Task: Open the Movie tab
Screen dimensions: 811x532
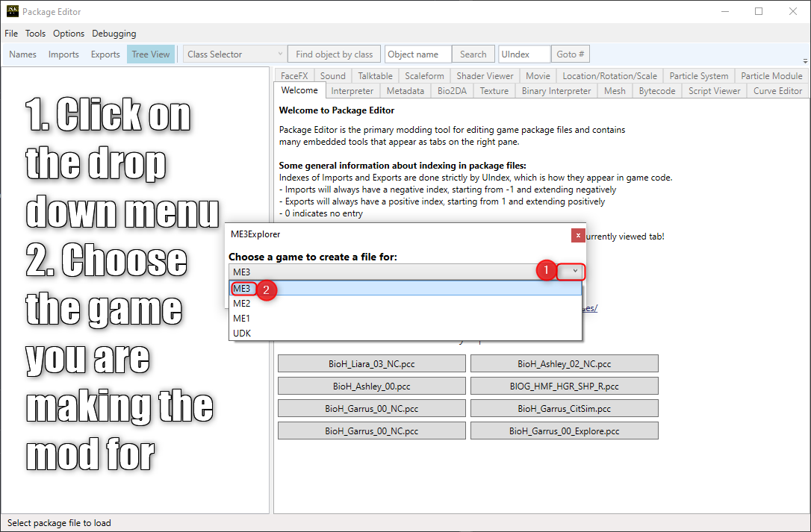Action: point(538,75)
